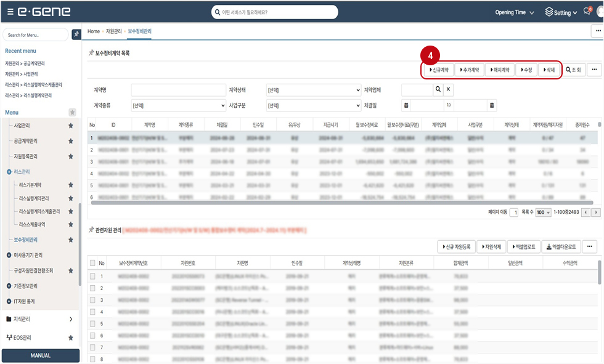Open the 계약종류 dropdown
Viewport: 604px width, 364px height.
point(178,105)
